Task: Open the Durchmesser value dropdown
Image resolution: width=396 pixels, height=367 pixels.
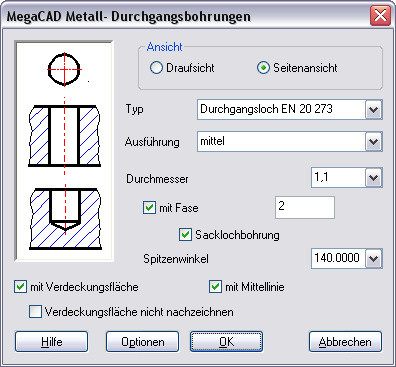Action: [373, 178]
